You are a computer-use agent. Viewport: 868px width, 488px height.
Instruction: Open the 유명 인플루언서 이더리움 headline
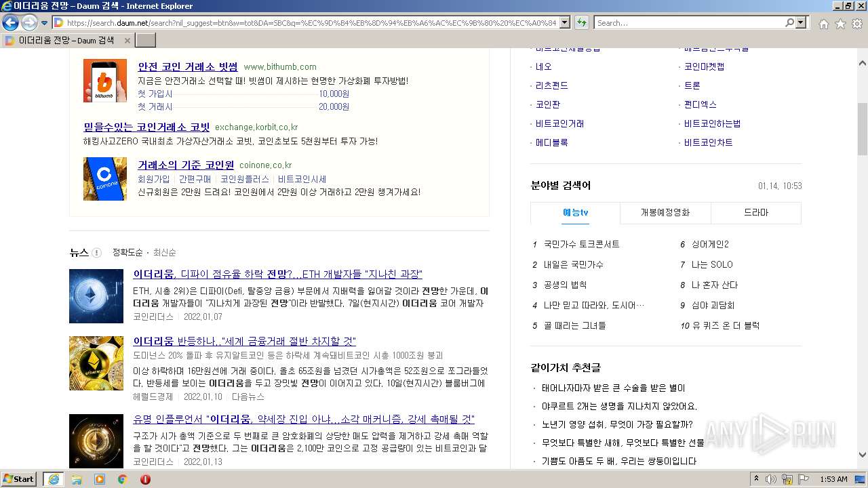(304, 420)
